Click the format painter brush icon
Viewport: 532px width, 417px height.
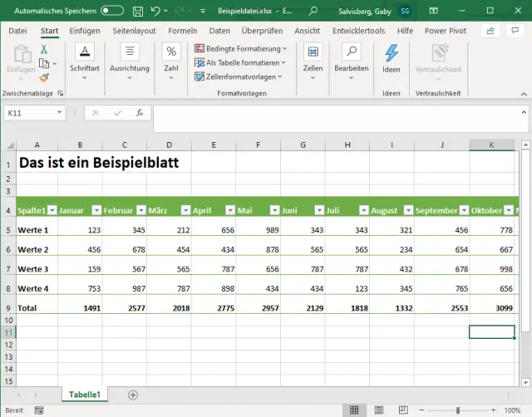pyautogui.click(x=44, y=77)
